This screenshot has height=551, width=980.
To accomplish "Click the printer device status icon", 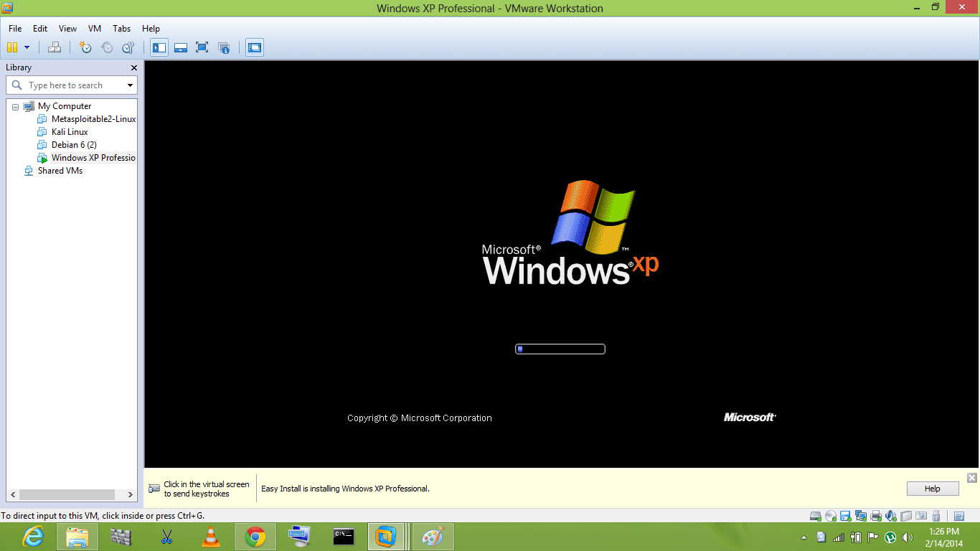I will click(876, 516).
